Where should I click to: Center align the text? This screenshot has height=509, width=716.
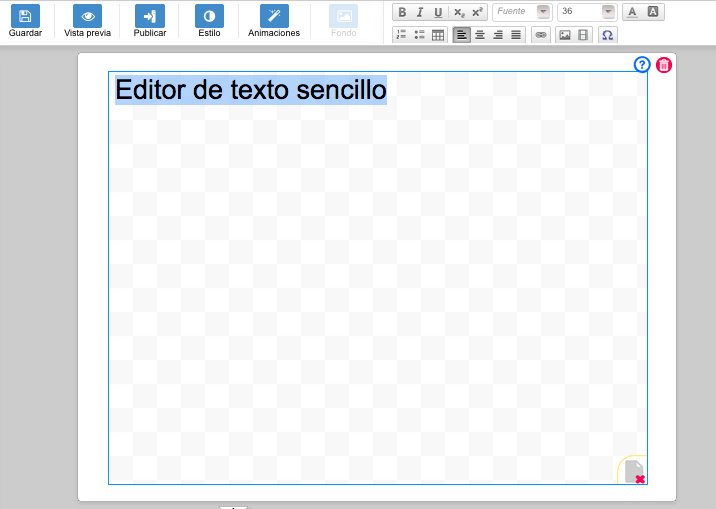pyautogui.click(x=480, y=35)
